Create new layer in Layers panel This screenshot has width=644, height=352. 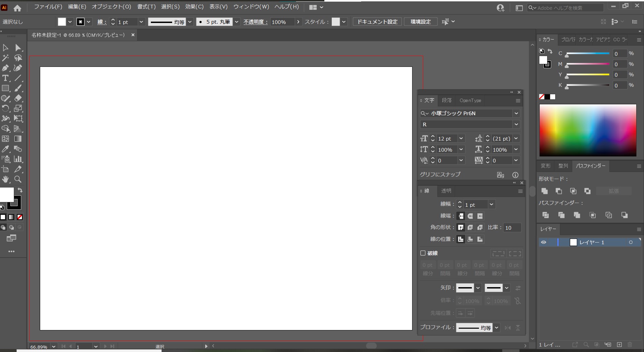point(619,345)
